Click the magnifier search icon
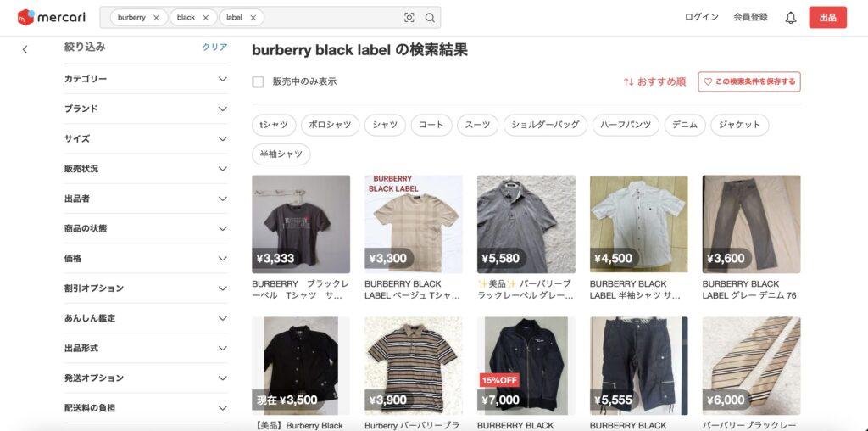Viewport: 868px width, 431px height. coord(430,18)
